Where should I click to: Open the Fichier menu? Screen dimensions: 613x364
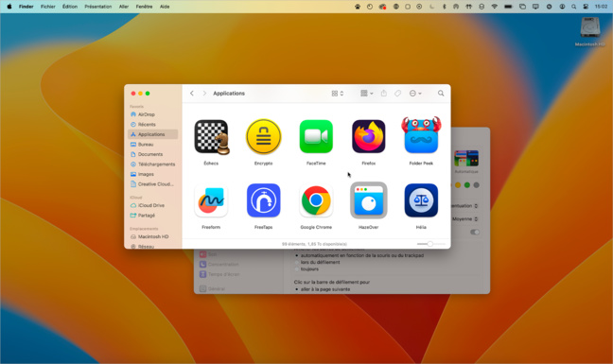pos(47,7)
